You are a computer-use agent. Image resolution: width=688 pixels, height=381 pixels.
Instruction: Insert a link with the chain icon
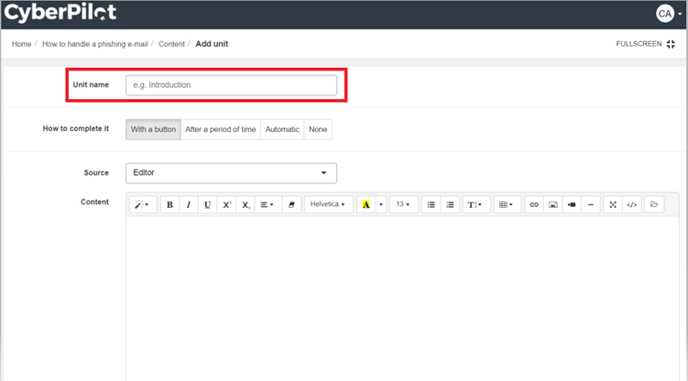(x=534, y=205)
